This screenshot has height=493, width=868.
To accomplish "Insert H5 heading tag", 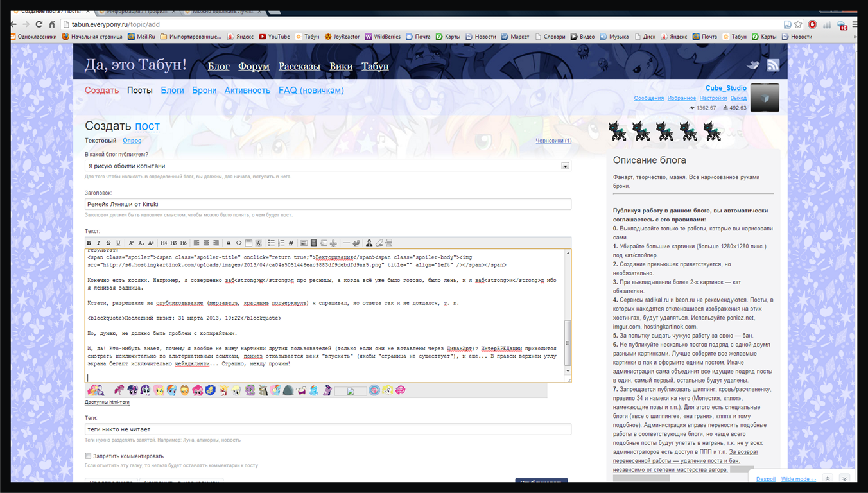I will [173, 243].
